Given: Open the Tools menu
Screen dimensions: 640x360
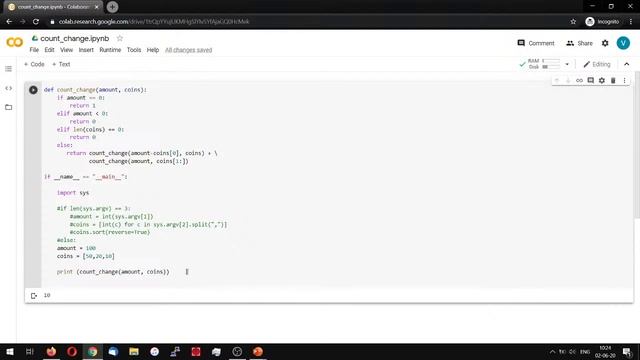Looking at the screenshot, I should [134, 50].
